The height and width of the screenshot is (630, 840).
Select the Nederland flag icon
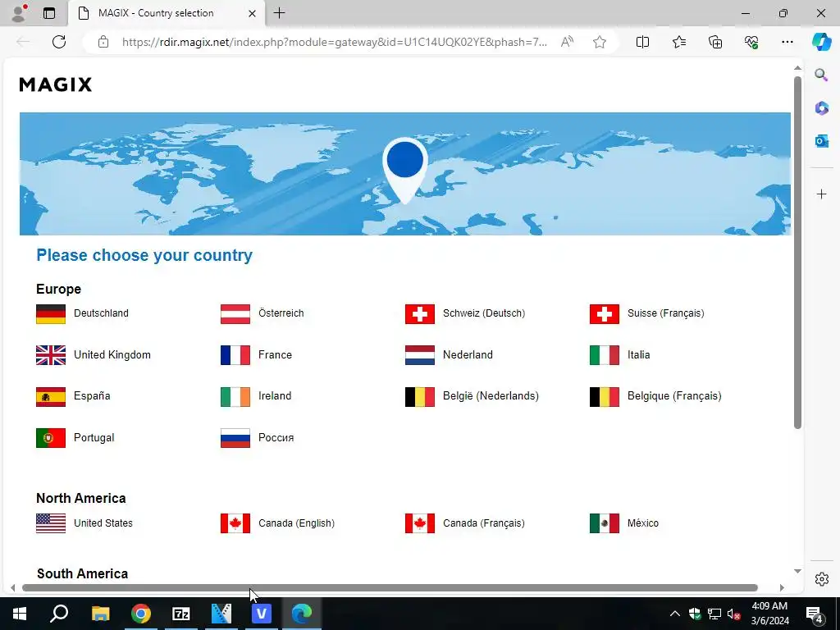click(420, 355)
